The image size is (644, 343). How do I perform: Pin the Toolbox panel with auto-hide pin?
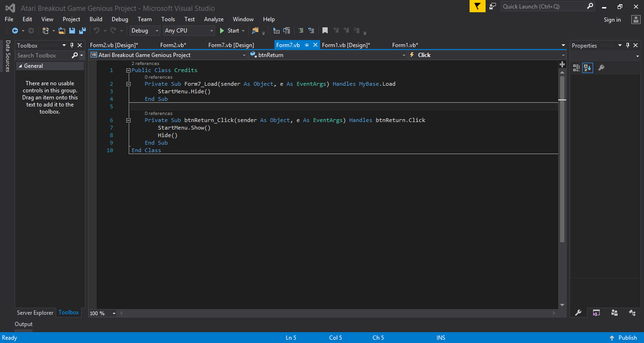(72, 45)
